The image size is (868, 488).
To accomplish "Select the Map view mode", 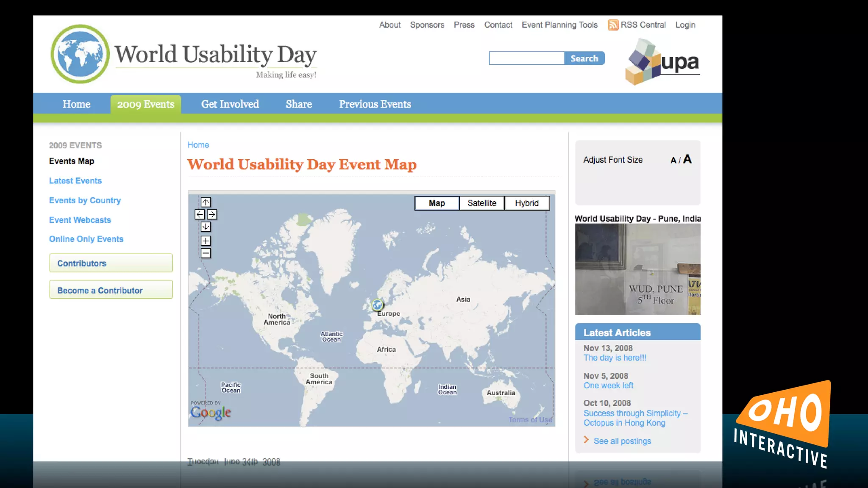I will 437,203.
